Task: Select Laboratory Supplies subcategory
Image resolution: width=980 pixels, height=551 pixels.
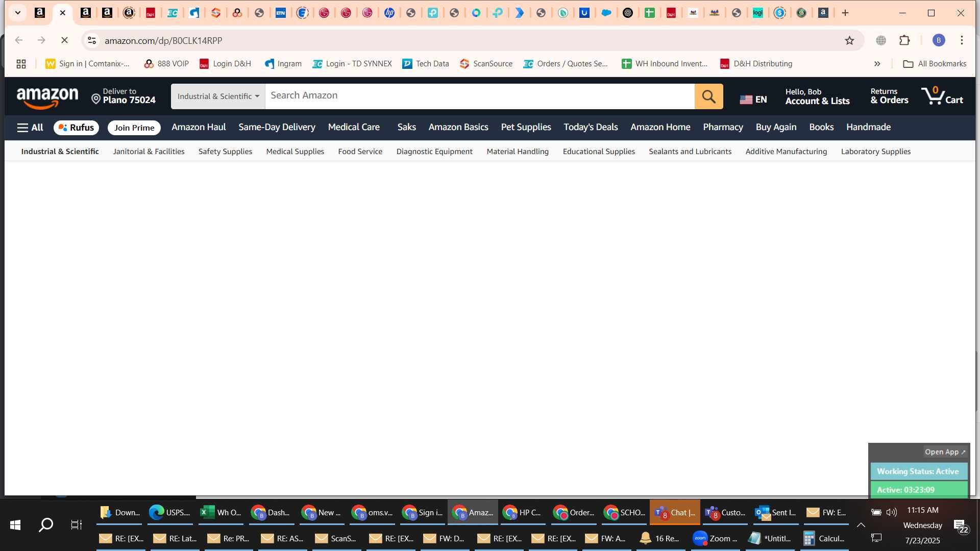Action: pos(876,152)
